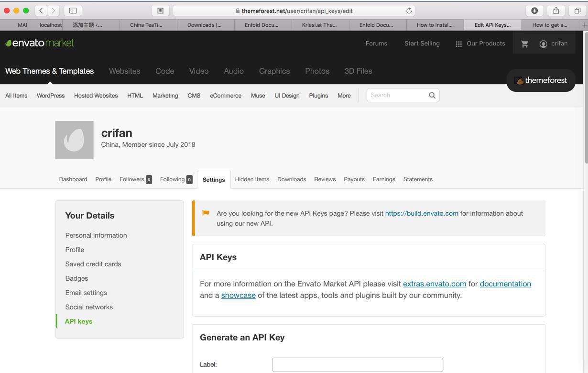Select All Items in subnav
588x373 pixels.
[x=16, y=96]
